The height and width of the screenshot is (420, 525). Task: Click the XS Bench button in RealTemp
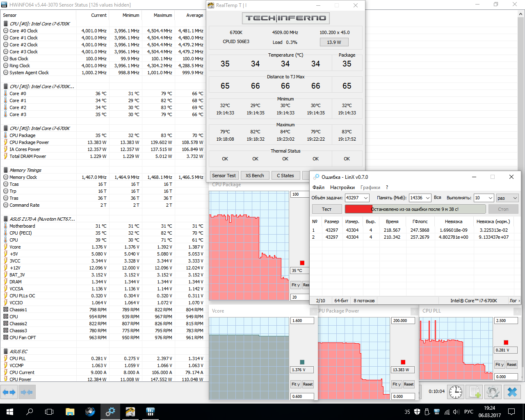[255, 176]
